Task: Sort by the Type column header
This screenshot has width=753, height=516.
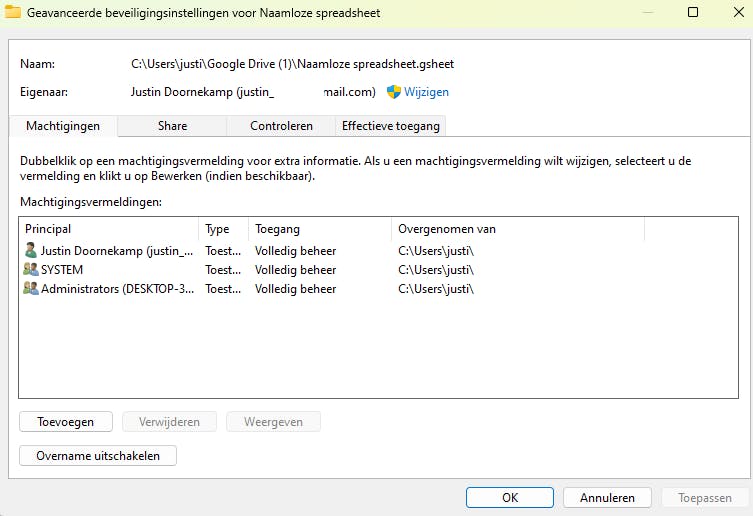Action: click(x=224, y=229)
